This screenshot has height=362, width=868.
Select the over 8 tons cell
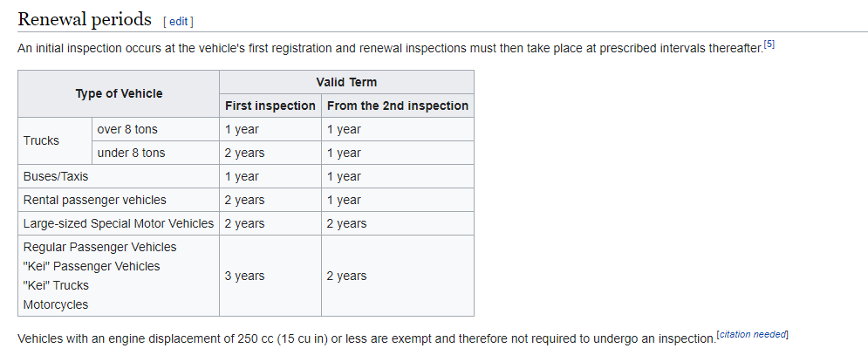coord(127,129)
